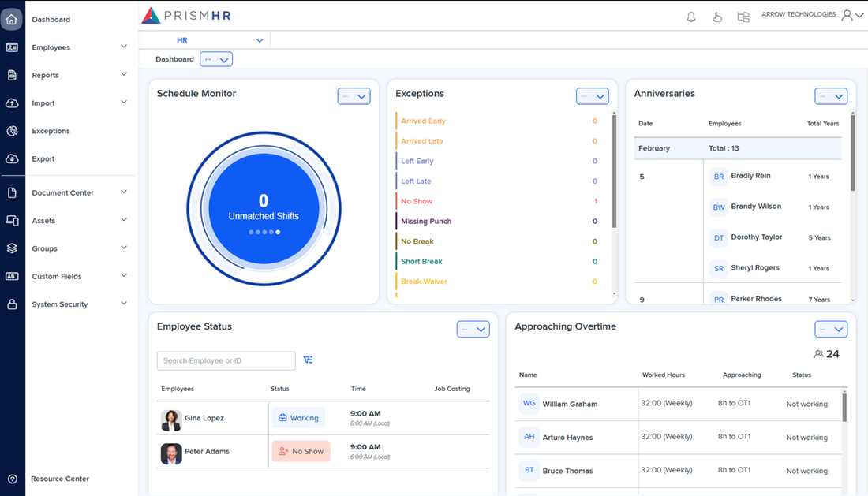Select the Export menu item in sidebar
The width and height of the screenshot is (868, 496).
[45, 158]
